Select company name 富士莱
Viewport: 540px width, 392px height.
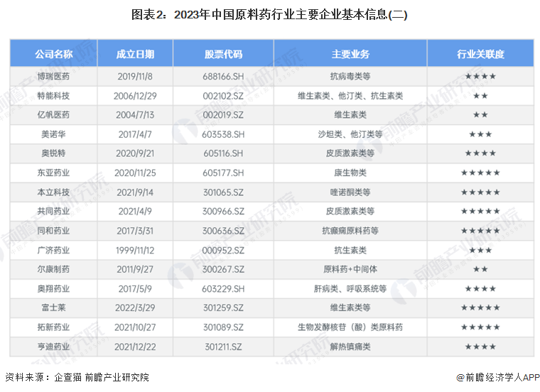click(x=53, y=307)
